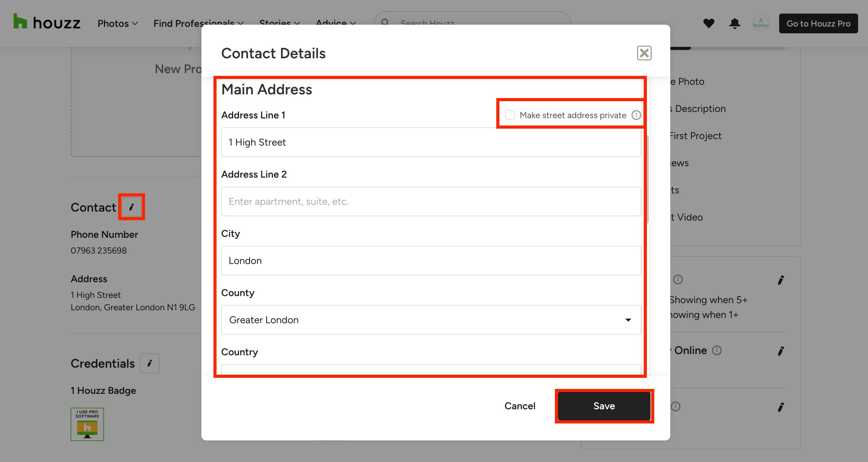Viewport: 868px width, 462px height.
Task: Open the Stories navigation menu
Action: pyautogui.click(x=279, y=23)
